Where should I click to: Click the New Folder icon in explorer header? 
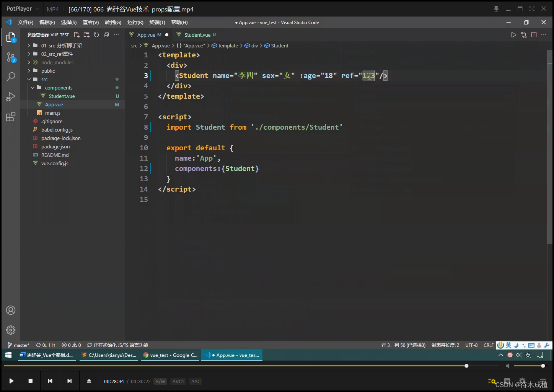[86, 35]
